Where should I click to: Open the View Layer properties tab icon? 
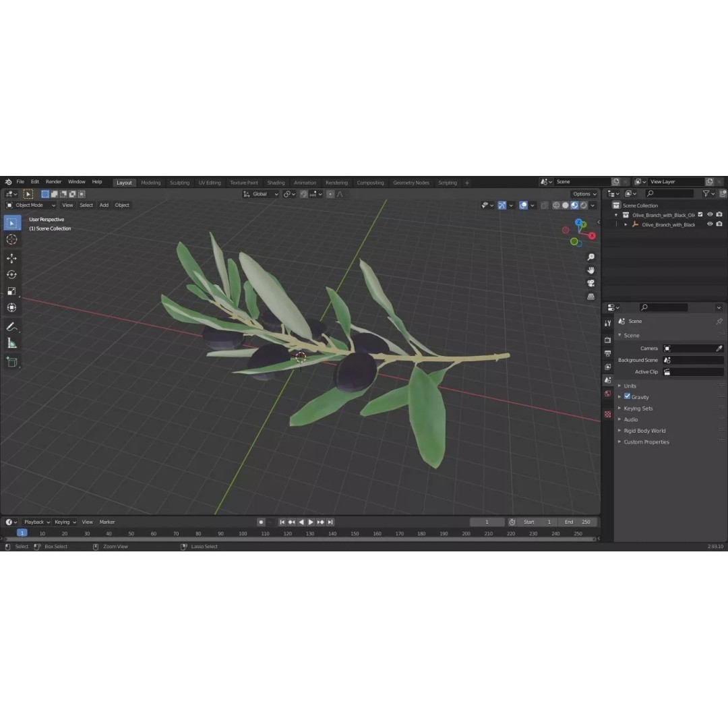pos(608,367)
